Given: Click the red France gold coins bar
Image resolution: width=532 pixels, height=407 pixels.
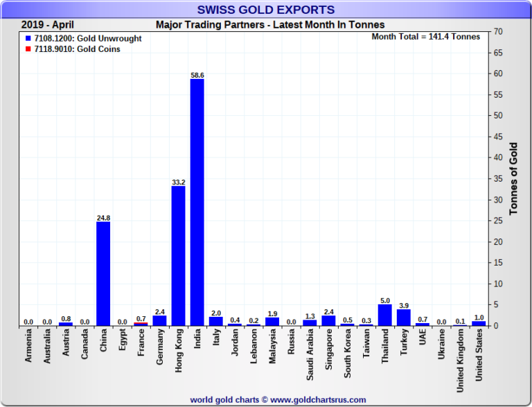Looking at the screenshot, I should 141,323.
